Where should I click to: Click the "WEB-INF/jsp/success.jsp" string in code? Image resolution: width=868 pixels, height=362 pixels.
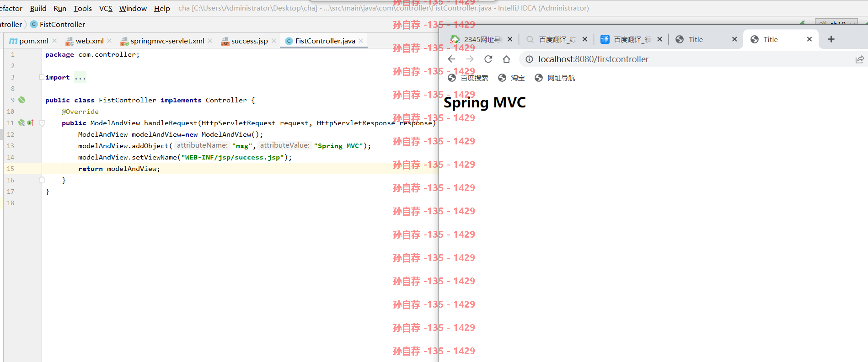click(x=233, y=157)
